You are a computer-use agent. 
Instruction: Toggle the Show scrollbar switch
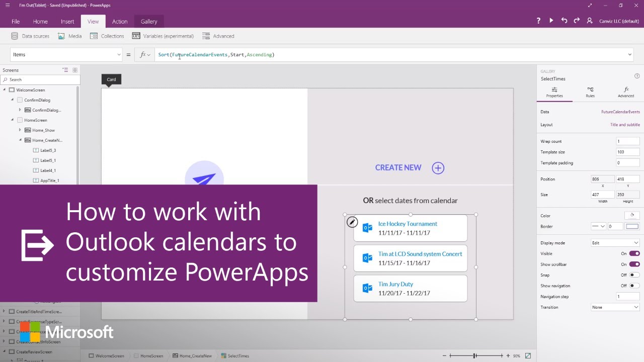click(634, 264)
